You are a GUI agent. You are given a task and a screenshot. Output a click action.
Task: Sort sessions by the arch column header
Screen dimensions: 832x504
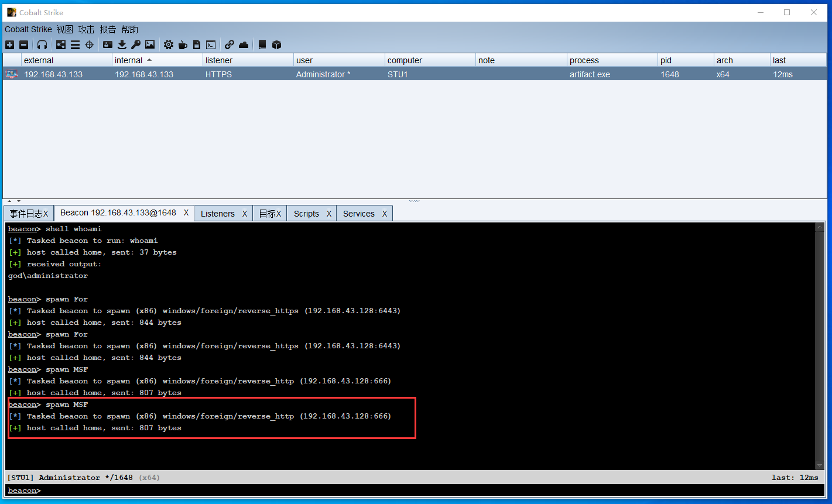[742, 60]
